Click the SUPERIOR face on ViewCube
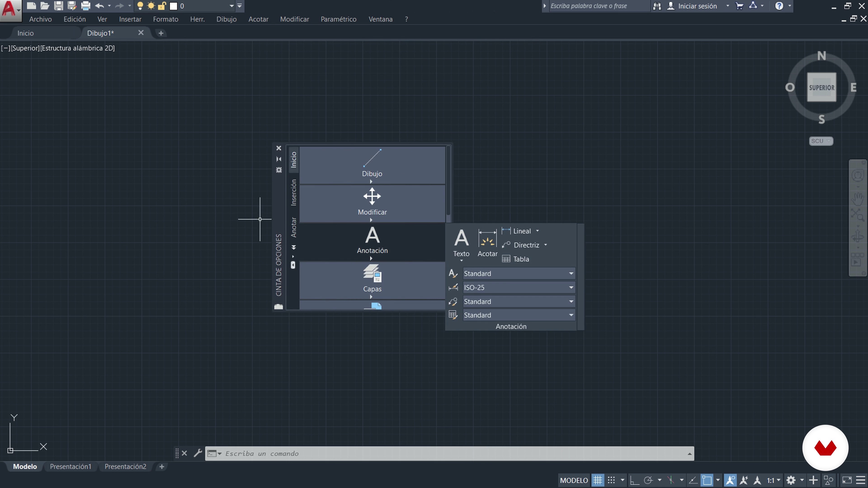868x488 pixels. click(x=821, y=87)
